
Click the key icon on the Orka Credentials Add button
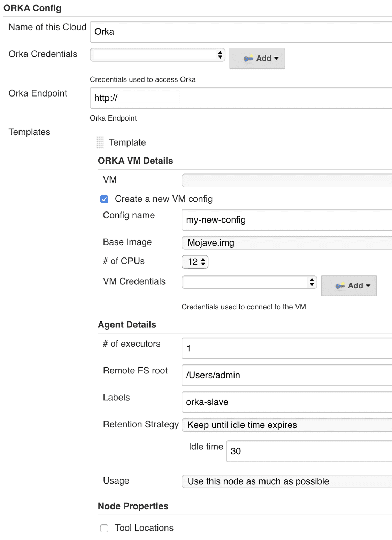[x=248, y=58]
